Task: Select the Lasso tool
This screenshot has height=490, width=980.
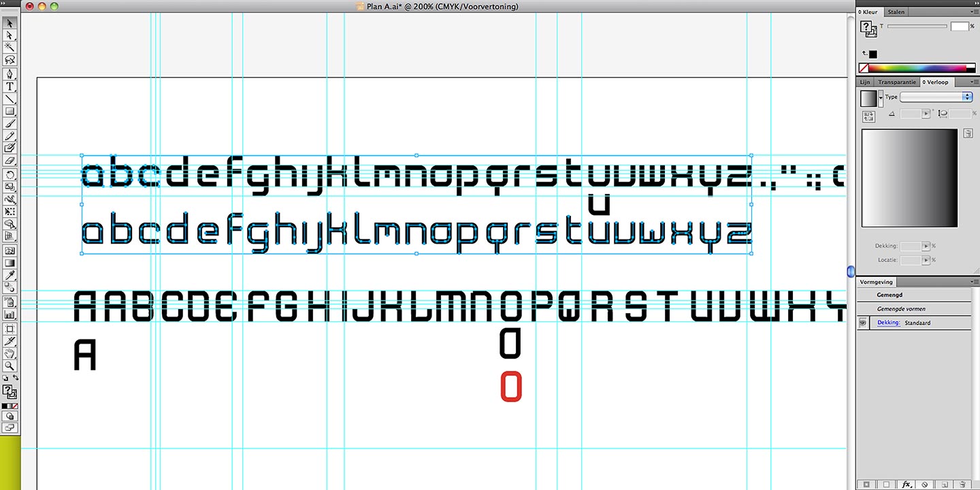Action: pyautogui.click(x=10, y=59)
